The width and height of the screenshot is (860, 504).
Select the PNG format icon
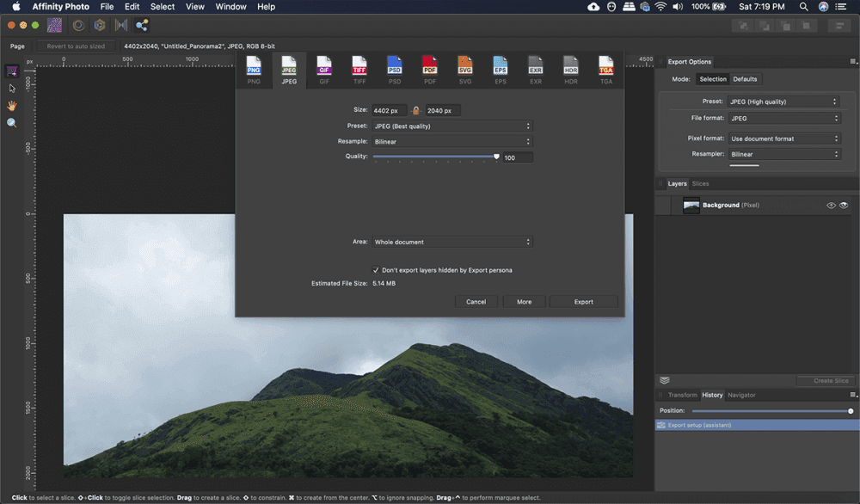pyautogui.click(x=254, y=70)
